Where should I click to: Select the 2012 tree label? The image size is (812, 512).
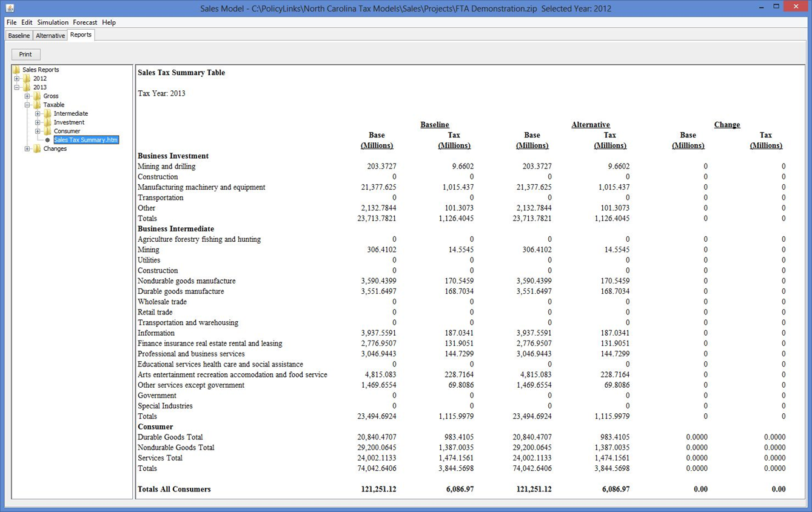(40, 78)
